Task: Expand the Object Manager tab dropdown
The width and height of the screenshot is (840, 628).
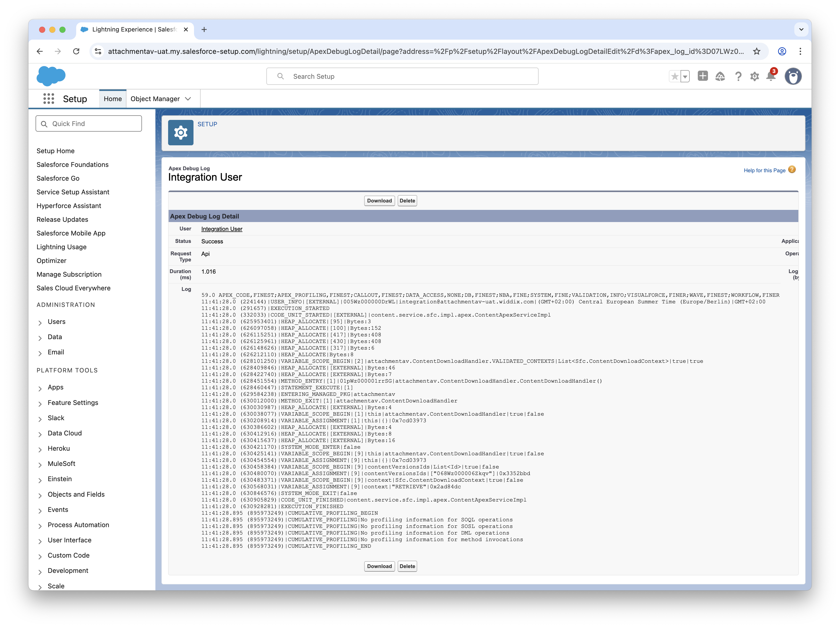Action: tap(188, 99)
